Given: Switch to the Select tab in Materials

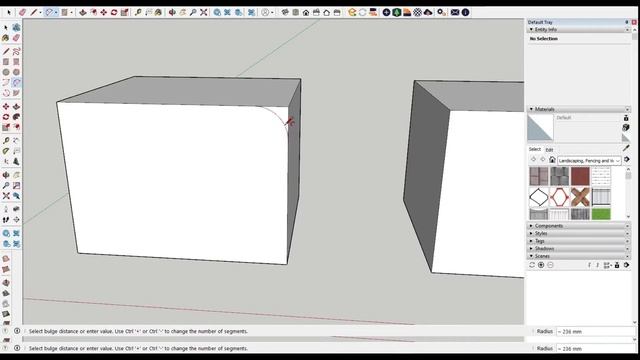Looking at the screenshot, I should (535, 149).
